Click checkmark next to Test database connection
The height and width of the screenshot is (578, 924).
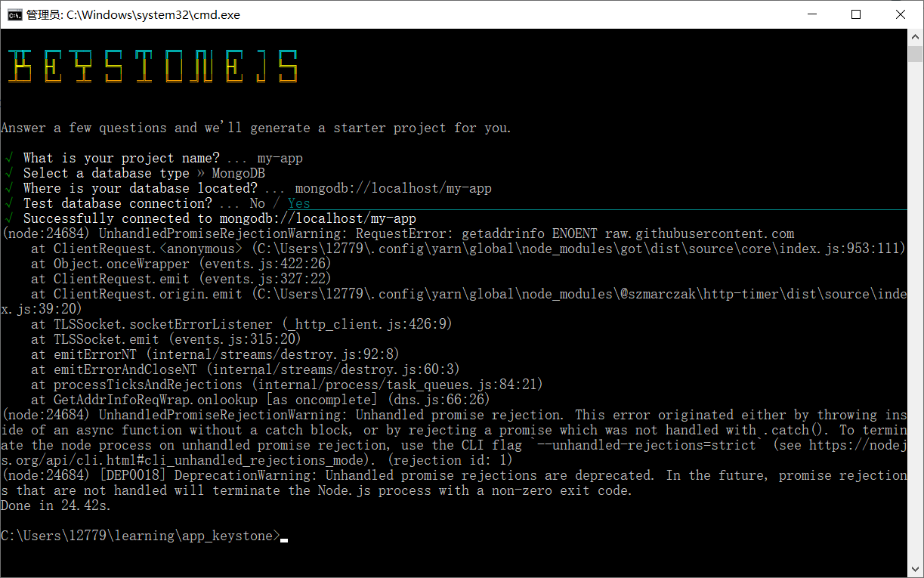click(9, 202)
